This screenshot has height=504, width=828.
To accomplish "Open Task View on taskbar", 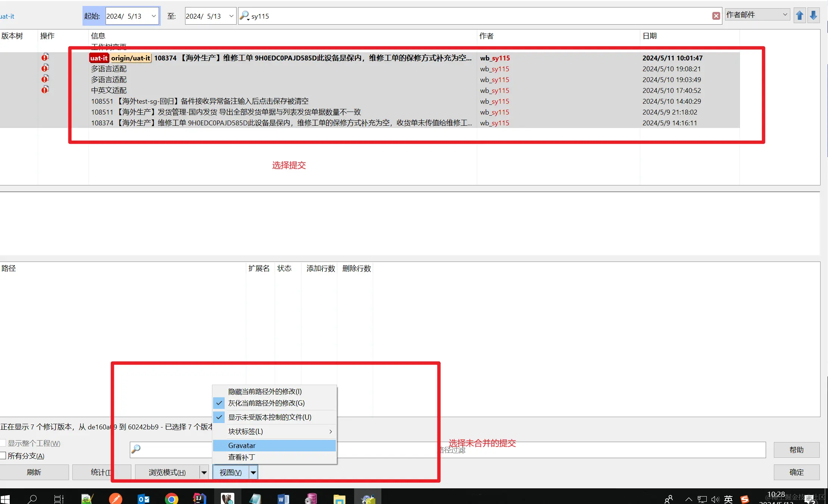I will (x=59, y=499).
